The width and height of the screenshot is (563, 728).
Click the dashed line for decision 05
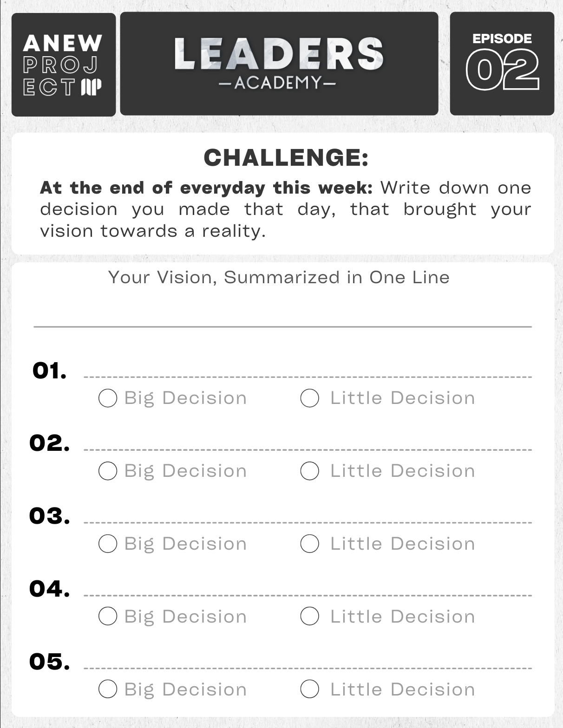click(x=308, y=669)
